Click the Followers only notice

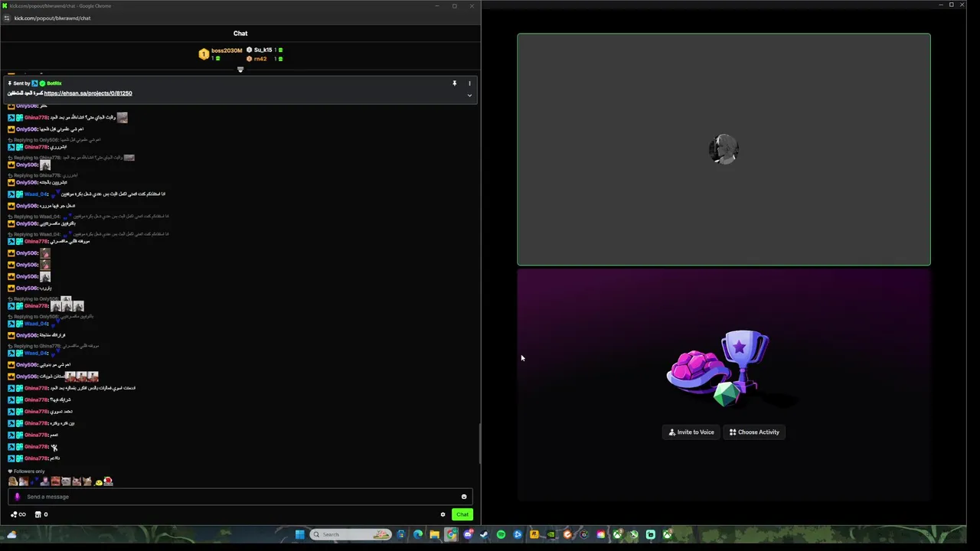[26, 471]
